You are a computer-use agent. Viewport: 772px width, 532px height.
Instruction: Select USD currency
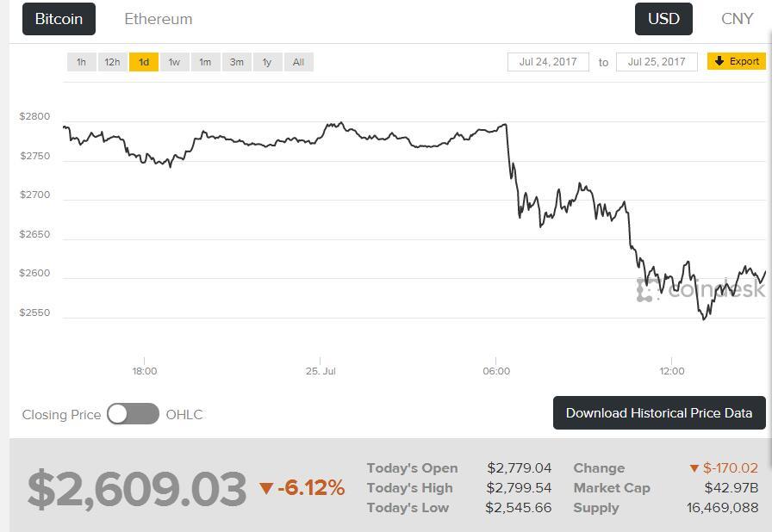pos(663,19)
